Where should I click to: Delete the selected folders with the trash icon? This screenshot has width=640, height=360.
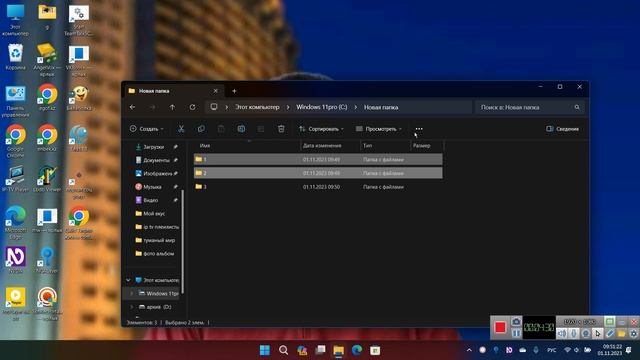281,129
